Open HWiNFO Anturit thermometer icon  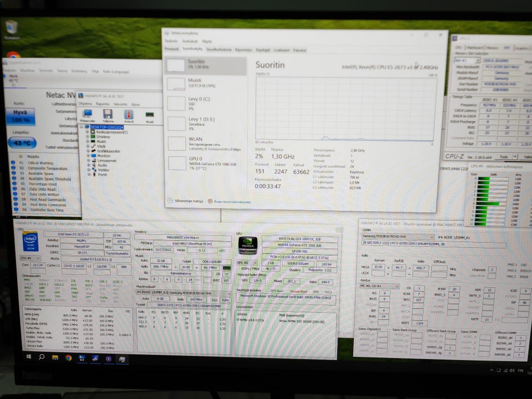click(129, 114)
